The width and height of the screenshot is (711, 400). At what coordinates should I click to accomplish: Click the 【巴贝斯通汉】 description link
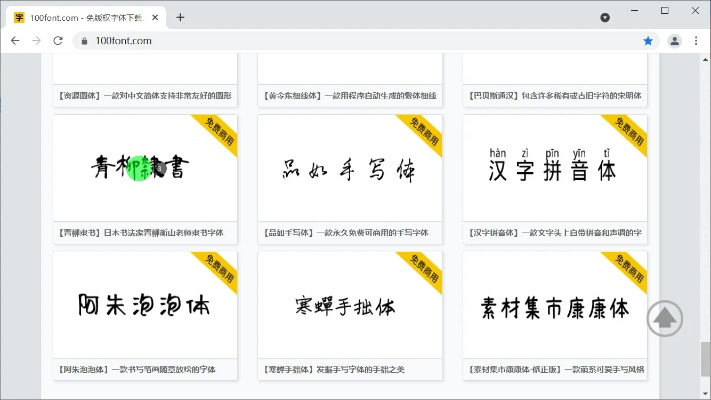pyautogui.click(x=555, y=96)
